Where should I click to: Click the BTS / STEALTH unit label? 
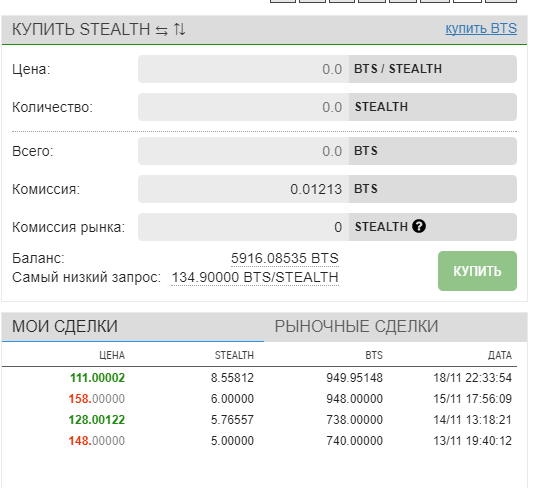click(x=398, y=69)
